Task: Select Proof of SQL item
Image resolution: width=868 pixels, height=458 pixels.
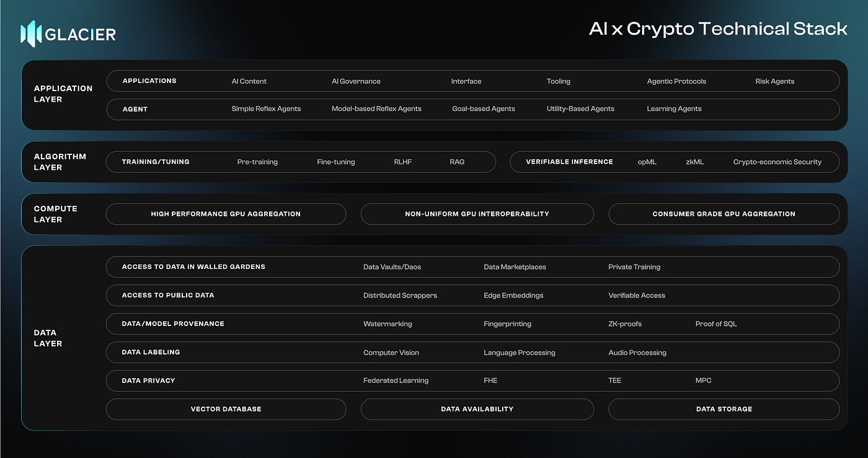Action: [x=716, y=324]
